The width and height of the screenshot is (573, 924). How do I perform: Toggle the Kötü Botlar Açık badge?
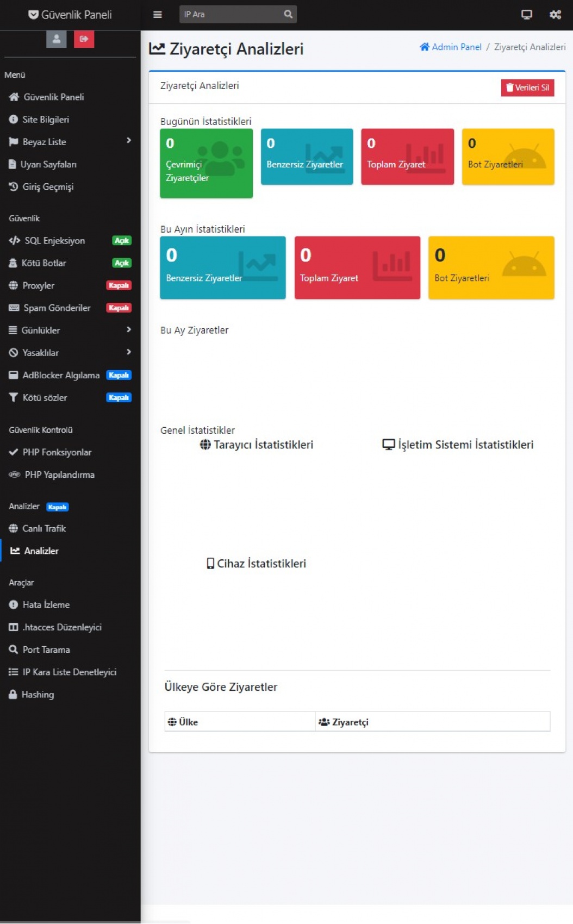[x=122, y=263]
